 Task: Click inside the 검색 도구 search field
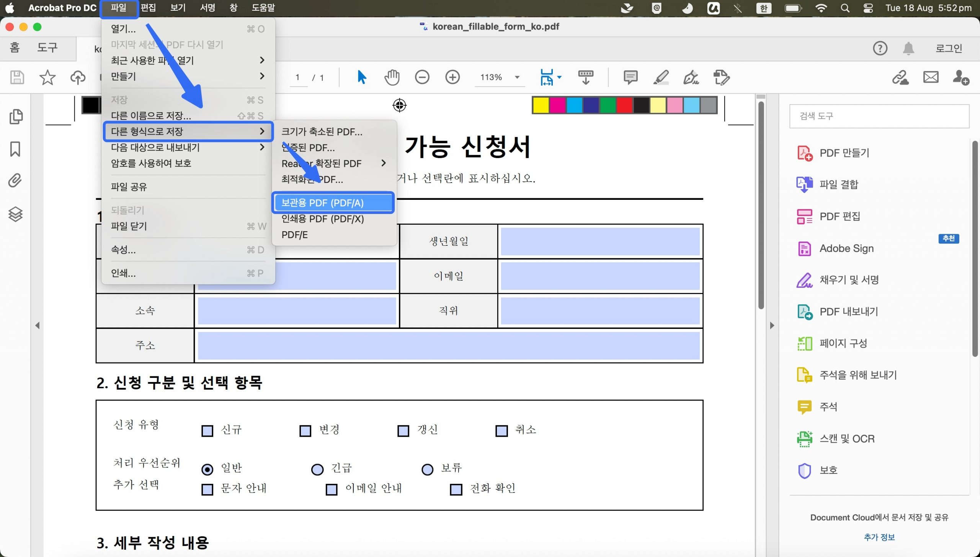click(x=879, y=116)
